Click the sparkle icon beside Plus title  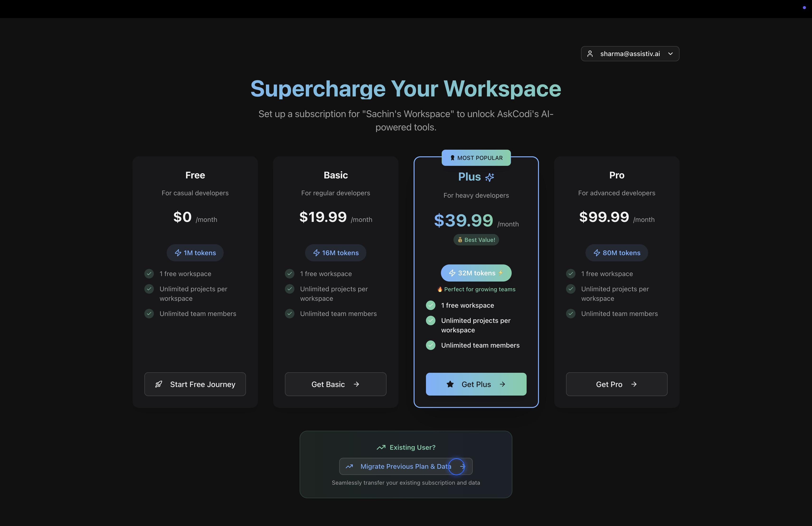tap(490, 177)
